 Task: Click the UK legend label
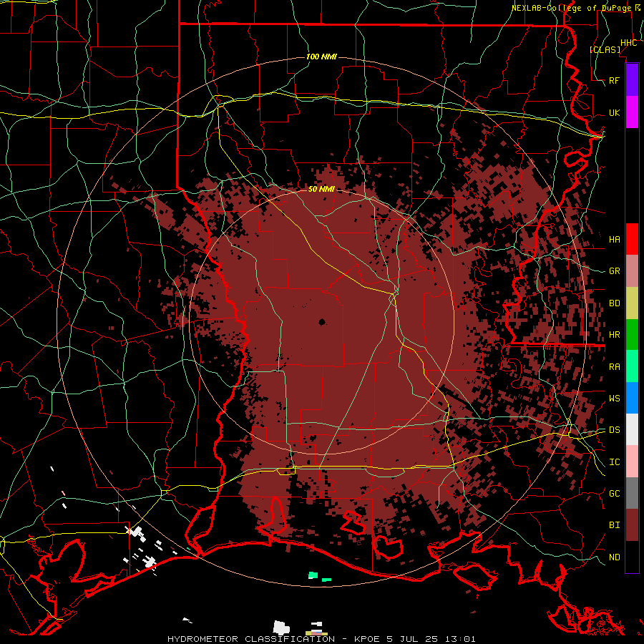pyautogui.click(x=615, y=112)
